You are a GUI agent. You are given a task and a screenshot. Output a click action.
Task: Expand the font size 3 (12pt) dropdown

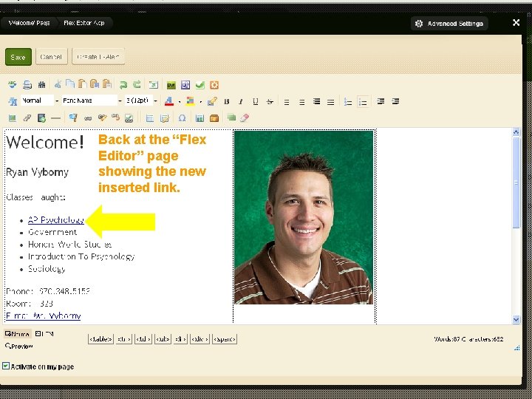(x=140, y=100)
